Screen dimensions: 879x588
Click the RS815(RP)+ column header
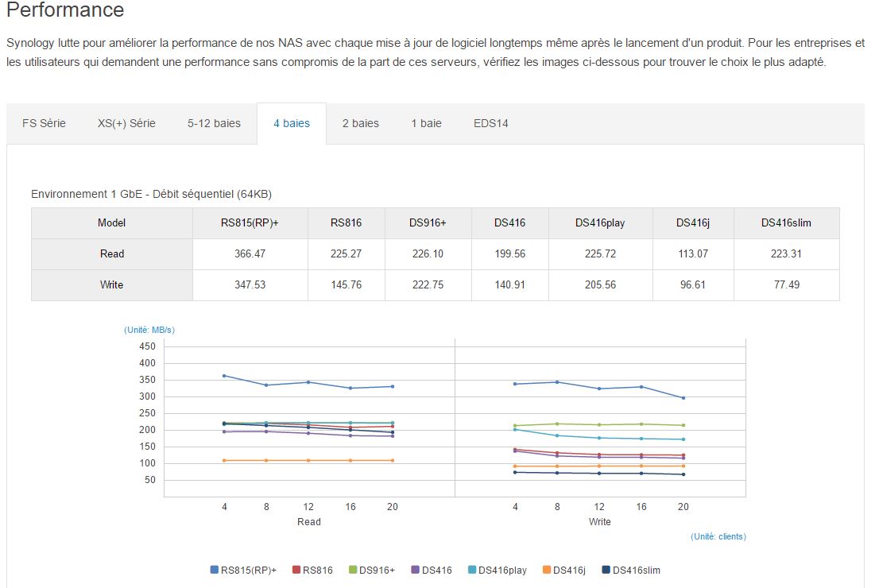point(250,223)
